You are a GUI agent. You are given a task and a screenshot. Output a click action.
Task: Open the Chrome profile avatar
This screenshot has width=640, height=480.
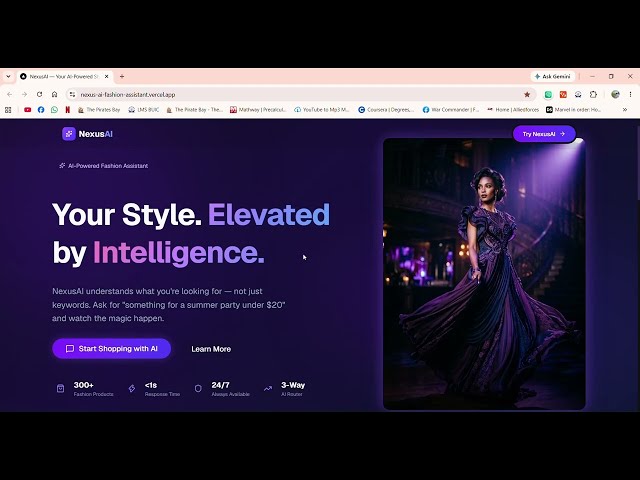pyautogui.click(x=615, y=94)
